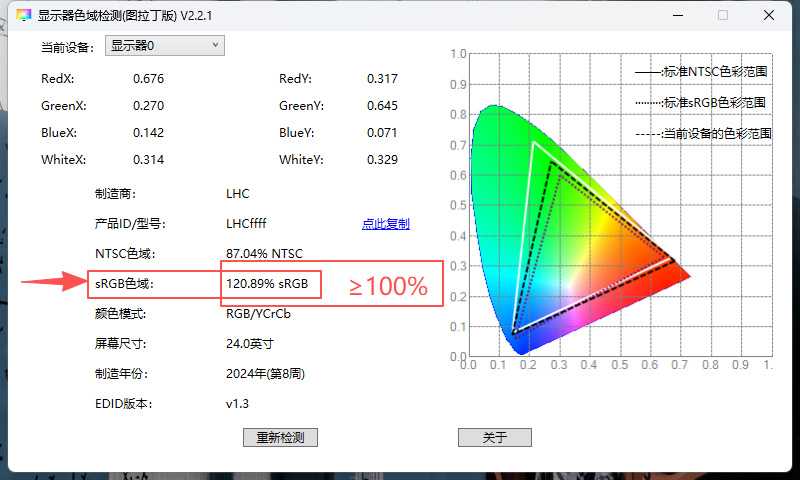Minimize the gamut detection window
The image size is (800, 480).
[x=678, y=15]
